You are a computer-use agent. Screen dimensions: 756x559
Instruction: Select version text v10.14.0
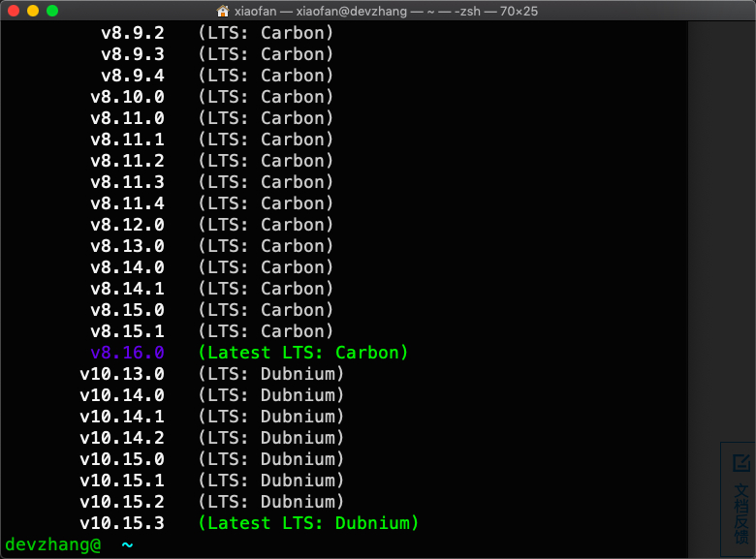pyautogui.click(x=122, y=395)
